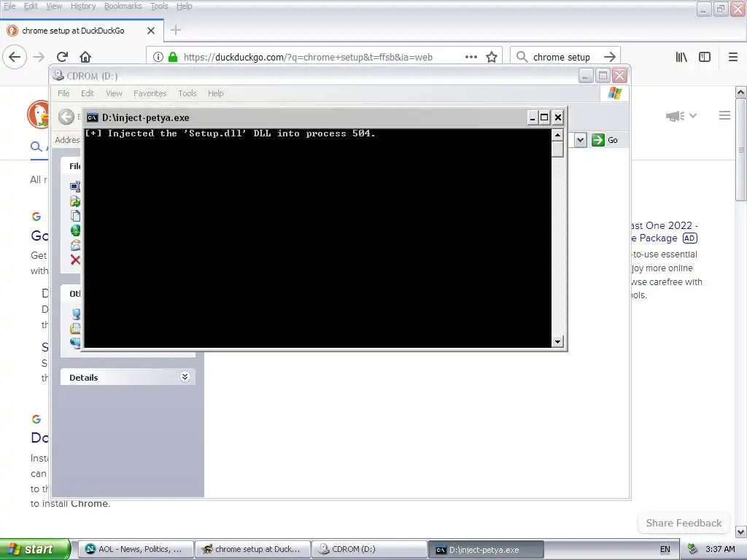Click taskbar clock showing 3:37 AM
This screenshot has width=747, height=560.
coord(720,549)
